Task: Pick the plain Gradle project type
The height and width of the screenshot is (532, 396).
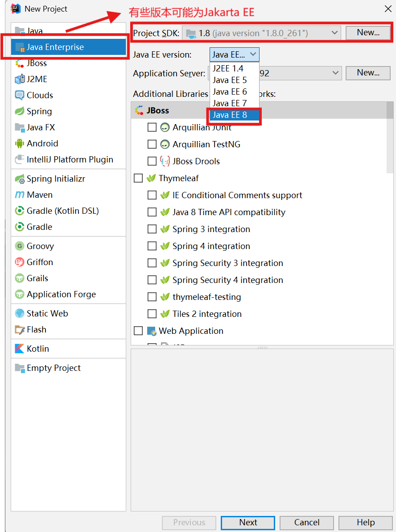Action: pyautogui.click(x=68, y=227)
